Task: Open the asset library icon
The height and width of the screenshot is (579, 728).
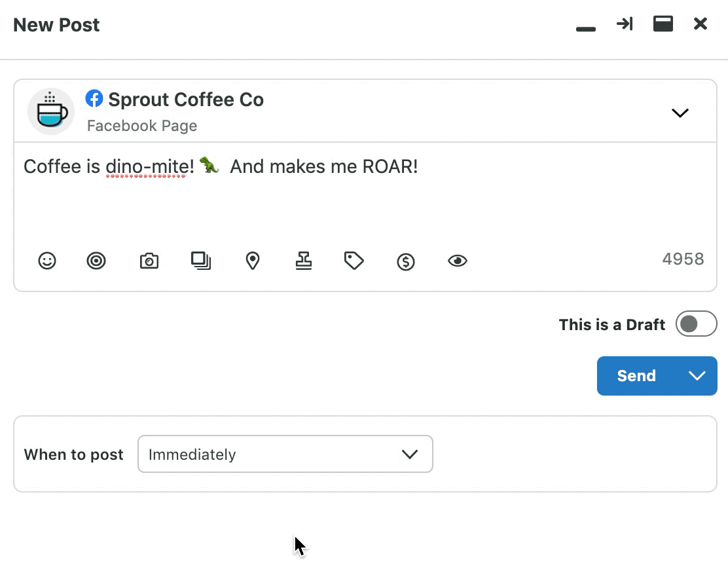Action: (201, 261)
